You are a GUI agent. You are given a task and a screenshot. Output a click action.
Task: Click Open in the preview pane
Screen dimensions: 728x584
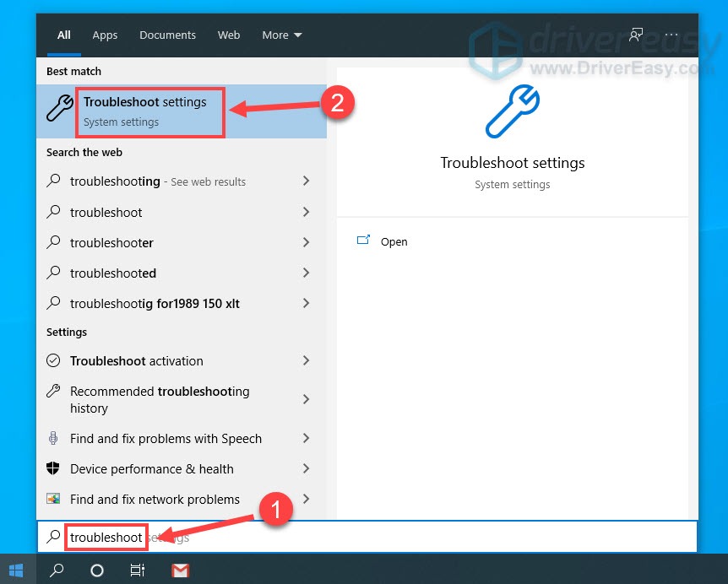(x=394, y=241)
